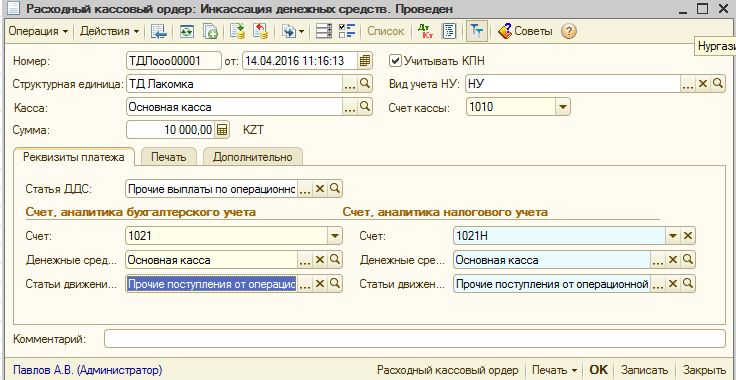Click the unpost document icon with red arrow
736x380 pixels.
tap(260, 31)
